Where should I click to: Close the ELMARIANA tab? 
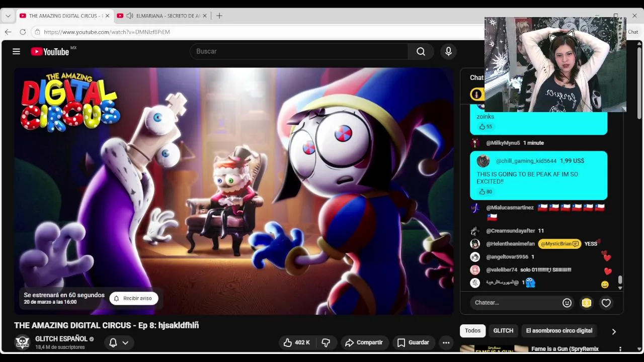[204, 16]
